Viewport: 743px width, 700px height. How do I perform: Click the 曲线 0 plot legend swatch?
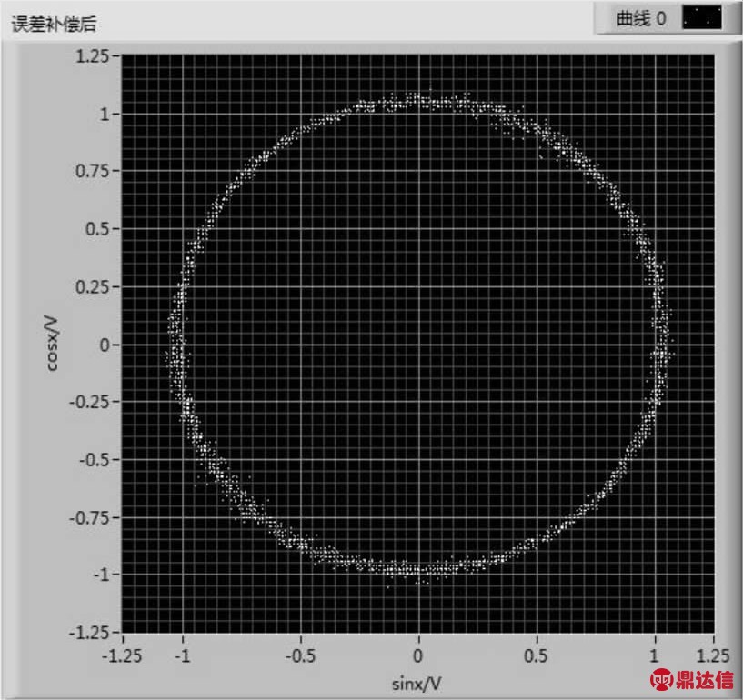tap(702, 18)
